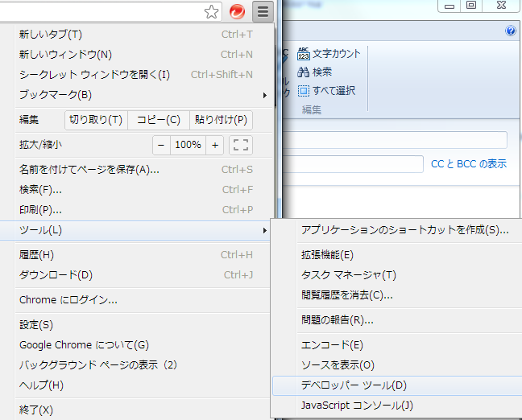
Task: Choose 名前を付けてページを保存(A)...
Action: tap(143, 170)
